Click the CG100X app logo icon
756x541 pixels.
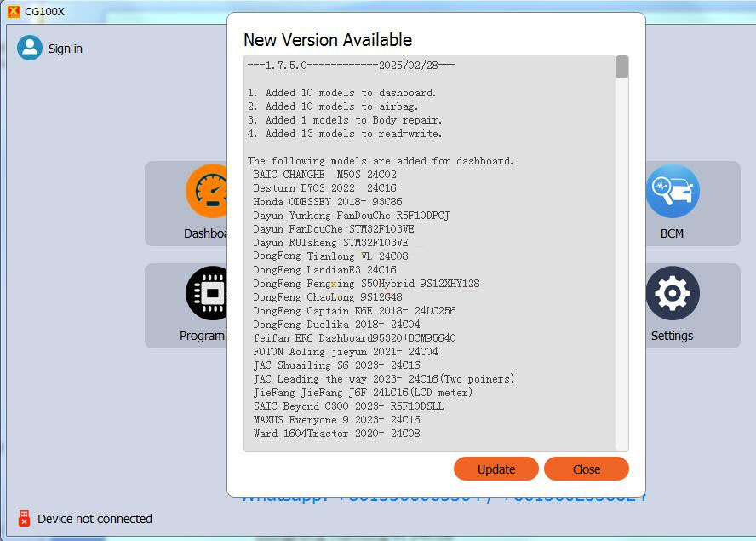pyautogui.click(x=14, y=11)
